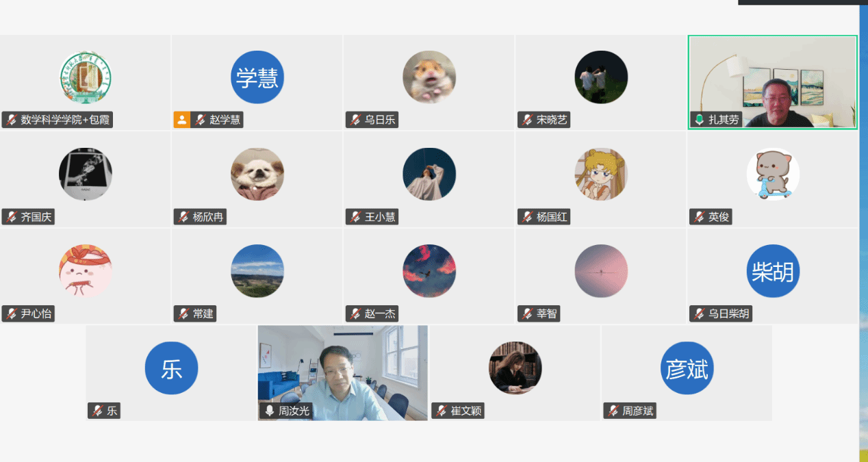Click the blue 彦斌 avatar circle
This screenshot has height=462, width=868.
point(687,368)
